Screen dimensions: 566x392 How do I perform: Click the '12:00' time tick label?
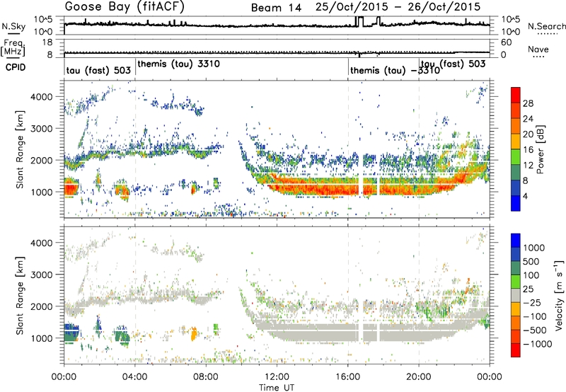point(277,377)
